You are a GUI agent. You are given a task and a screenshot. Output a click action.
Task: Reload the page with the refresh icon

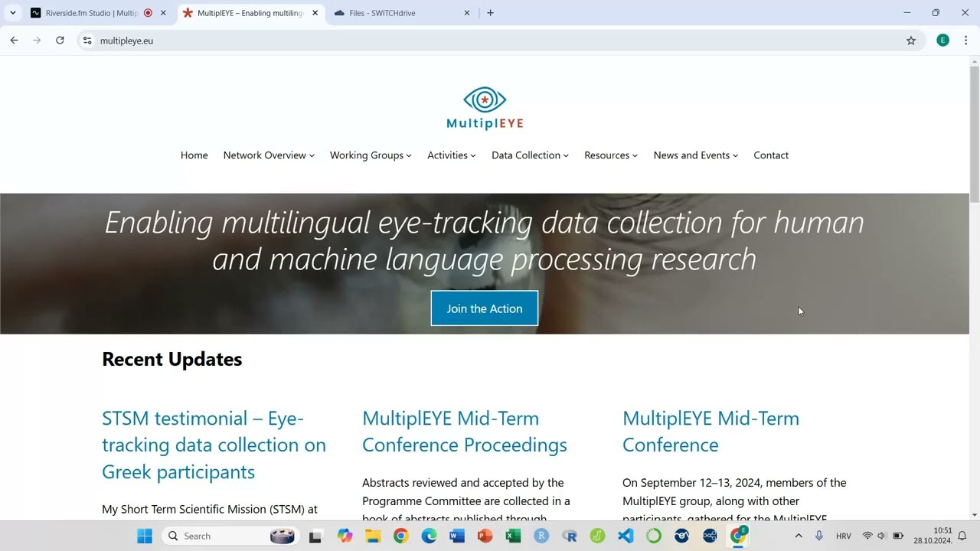pos(60,41)
